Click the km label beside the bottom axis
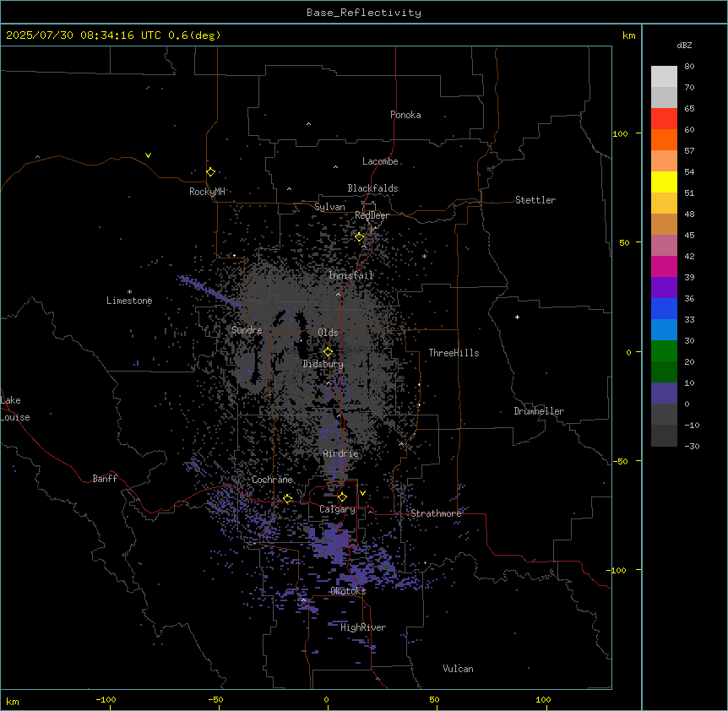Screen dimensions: 728x711 (x=13, y=701)
